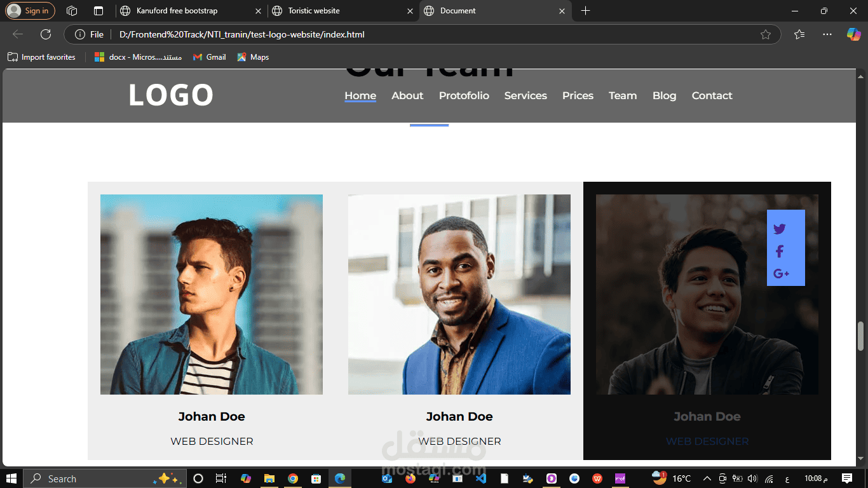Screen dimensions: 868x488
Task: Click the page vertical scrollbar thumb
Action: 861,336
